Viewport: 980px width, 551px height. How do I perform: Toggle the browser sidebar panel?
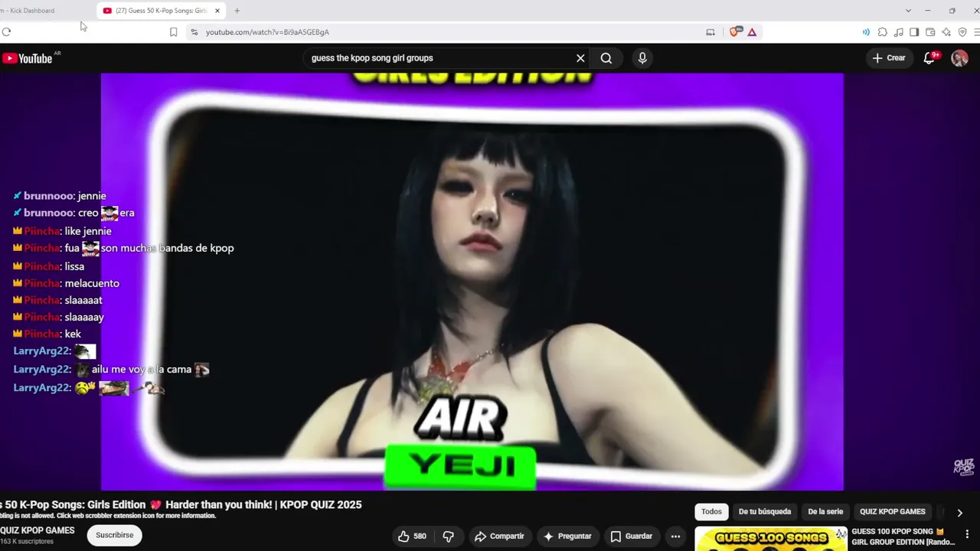pyautogui.click(x=914, y=32)
